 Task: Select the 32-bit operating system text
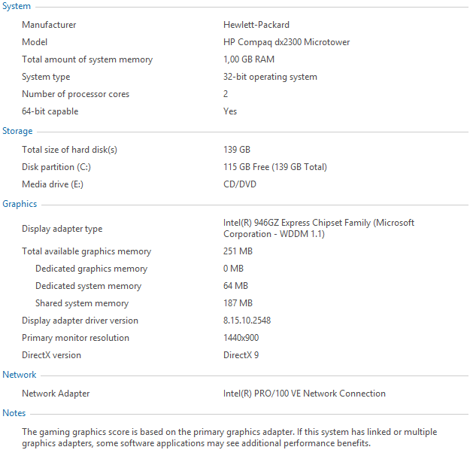[x=270, y=77]
